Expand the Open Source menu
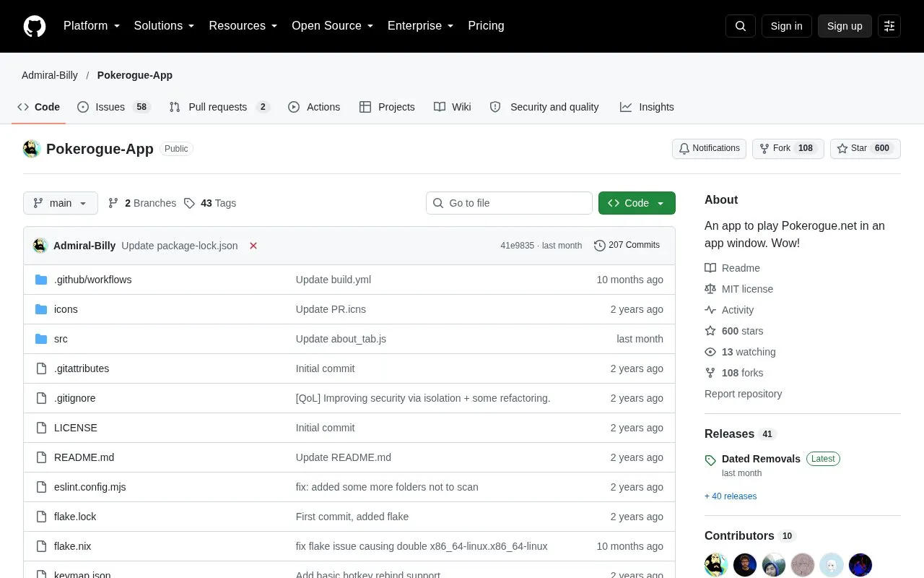The width and height of the screenshot is (924, 578). tap(333, 26)
